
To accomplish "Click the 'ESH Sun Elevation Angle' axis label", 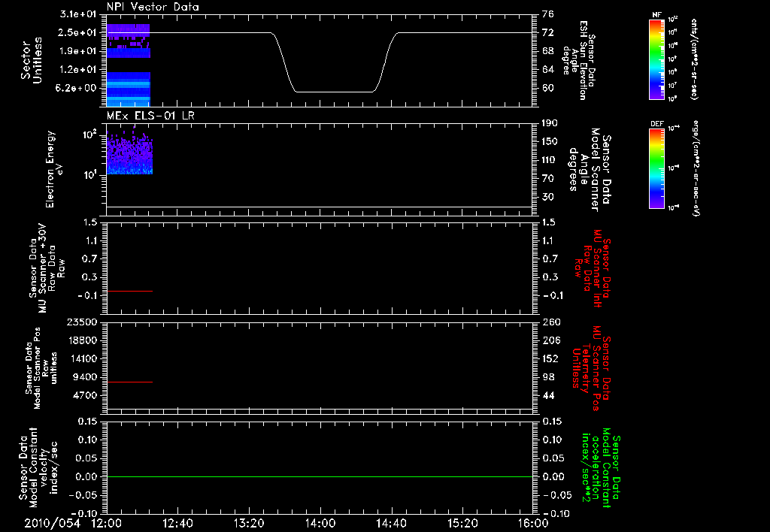I will (x=578, y=60).
